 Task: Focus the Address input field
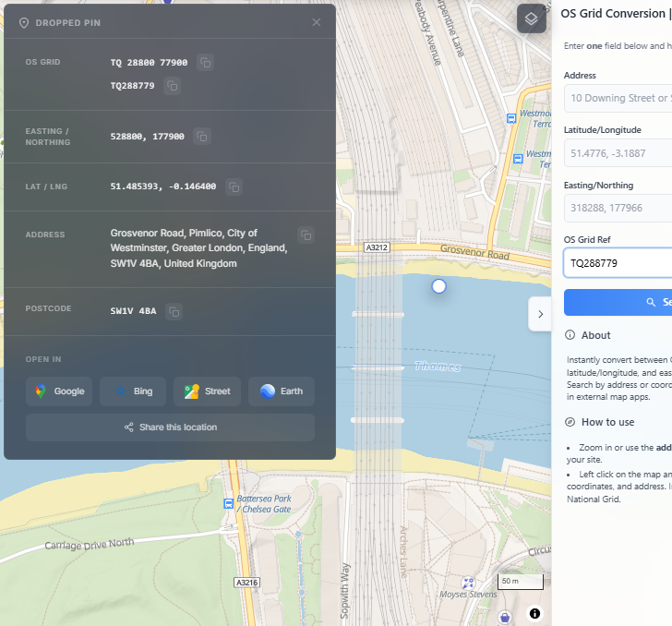pyautogui.click(x=618, y=98)
